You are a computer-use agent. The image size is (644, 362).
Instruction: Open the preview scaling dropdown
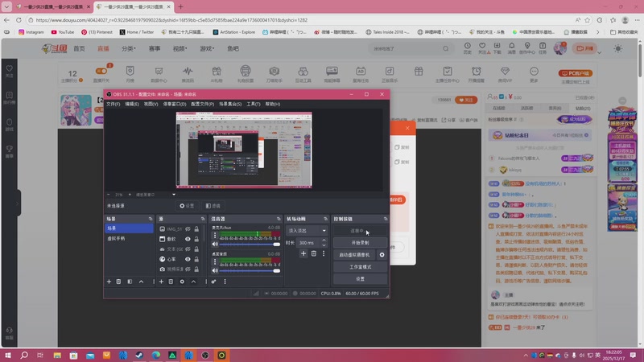tap(155, 195)
